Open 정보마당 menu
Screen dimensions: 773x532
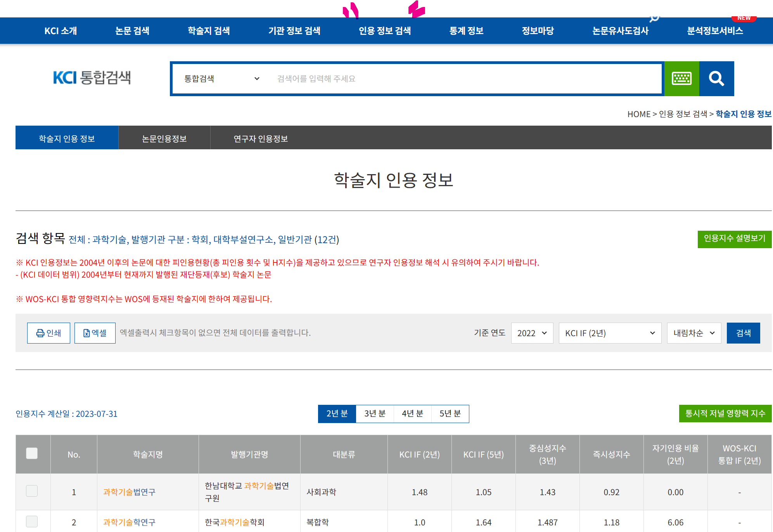click(538, 31)
